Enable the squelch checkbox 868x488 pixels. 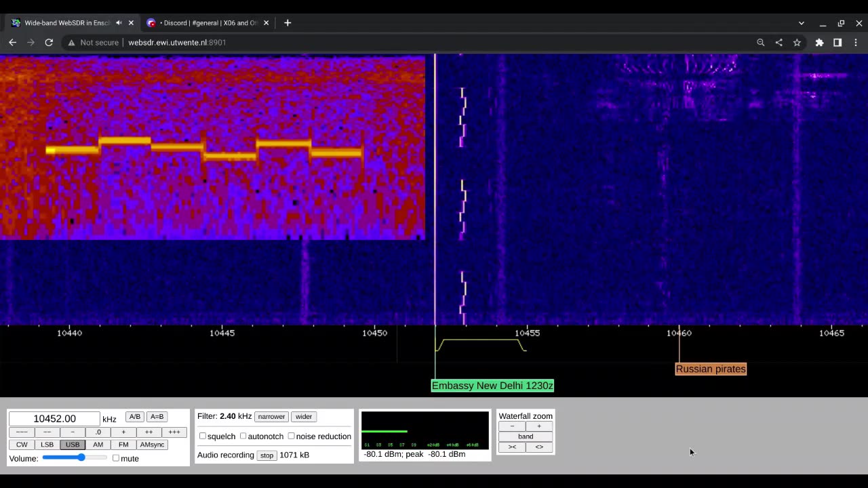(203, 436)
